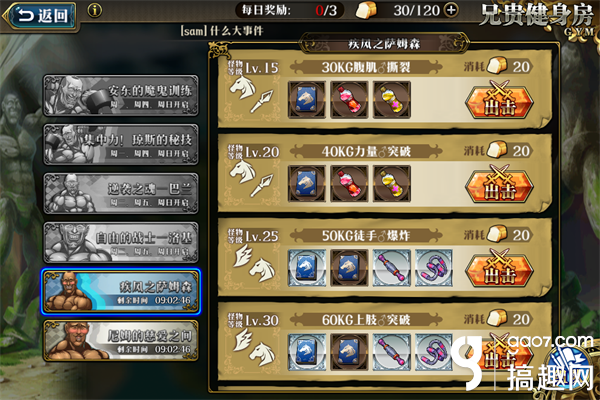
Task: Tap silver-framed horse card in Lv.25 row
Action: click(307, 268)
